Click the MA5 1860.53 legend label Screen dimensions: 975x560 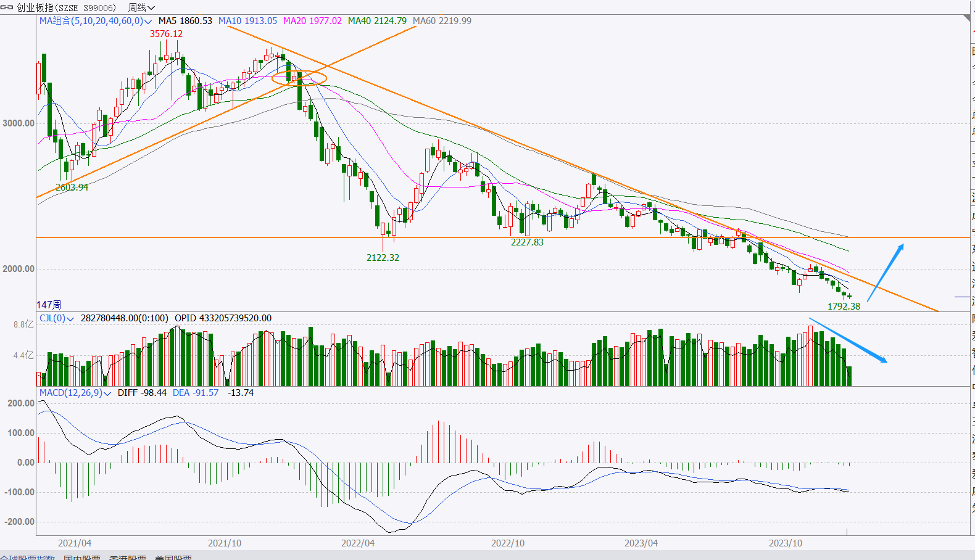(x=185, y=21)
